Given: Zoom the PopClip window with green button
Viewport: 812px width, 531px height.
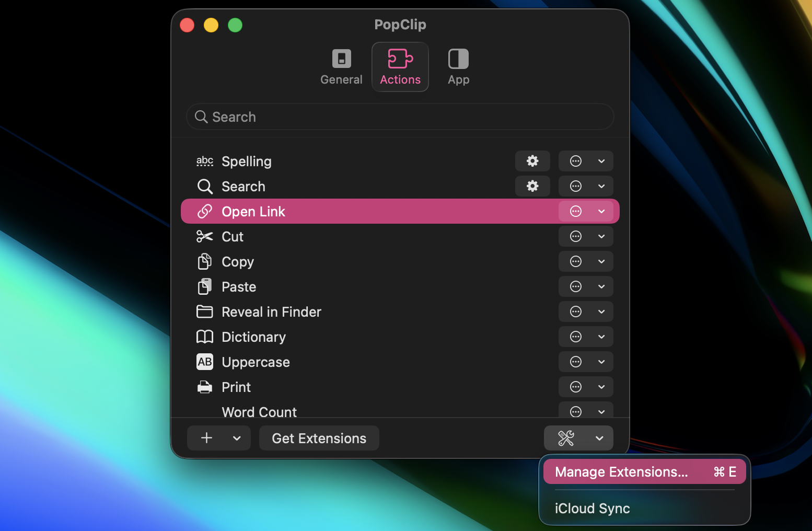Looking at the screenshot, I should click(x=235, y=25).
